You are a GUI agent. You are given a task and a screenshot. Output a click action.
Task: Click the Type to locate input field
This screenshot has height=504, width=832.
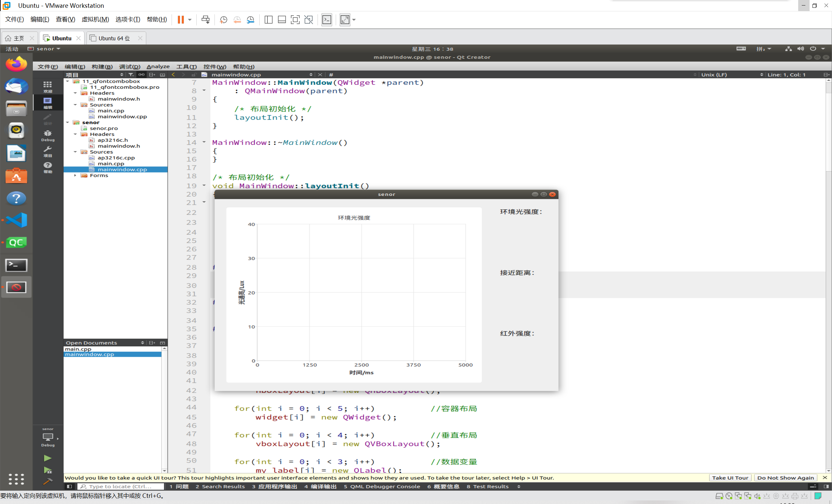[x=121, y=486]
